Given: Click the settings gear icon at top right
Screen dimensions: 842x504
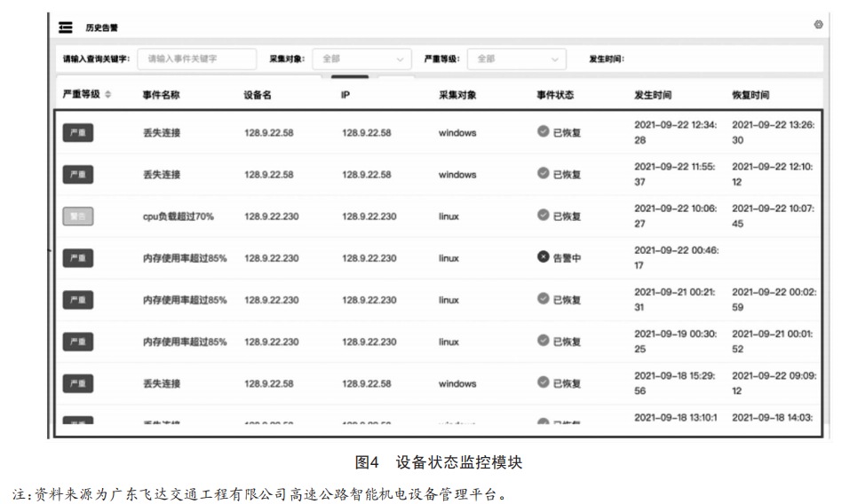Looking at the screenshot, I should click(818, 25).
